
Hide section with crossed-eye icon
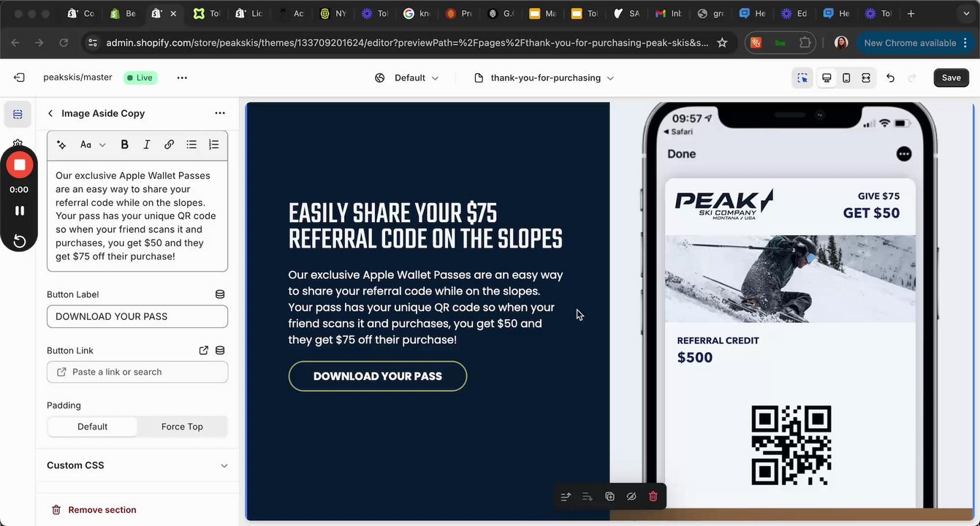631,497
